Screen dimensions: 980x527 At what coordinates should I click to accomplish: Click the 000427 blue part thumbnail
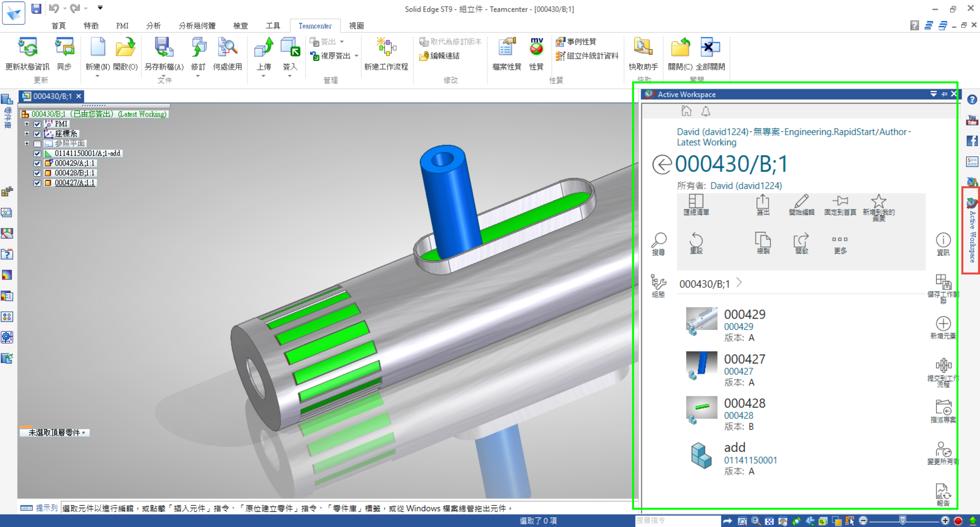click(x=701, y=363)
